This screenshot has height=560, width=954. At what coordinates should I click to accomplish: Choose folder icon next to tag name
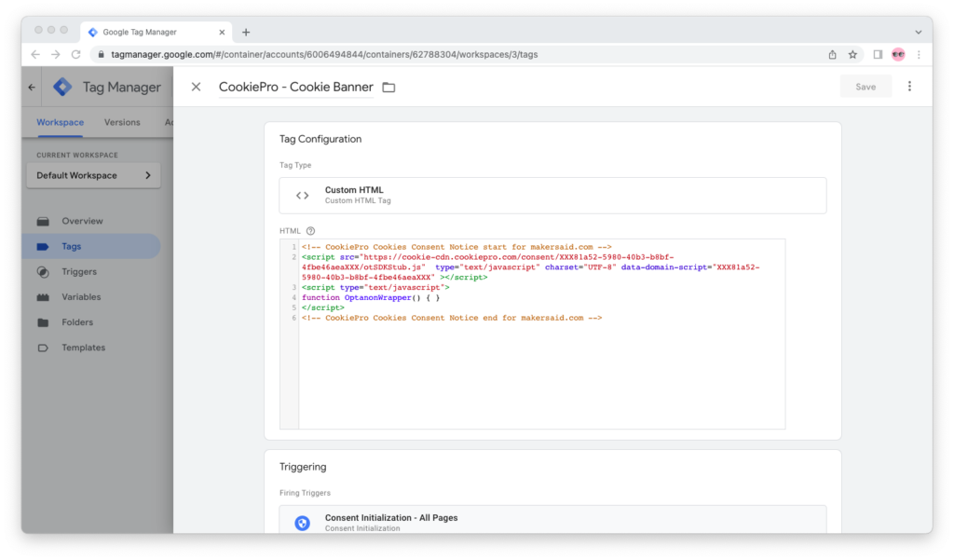click(388, 88)
